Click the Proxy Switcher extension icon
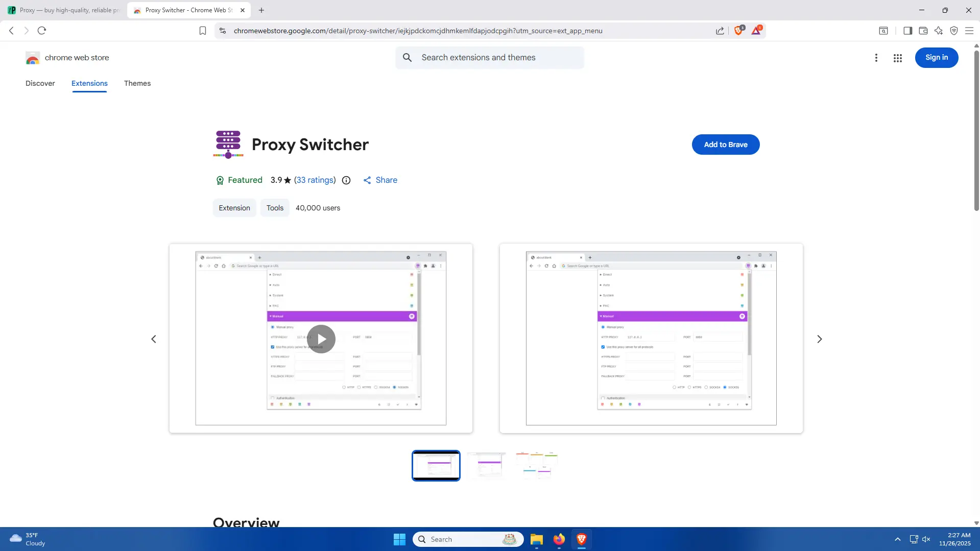 coord(228,144)
